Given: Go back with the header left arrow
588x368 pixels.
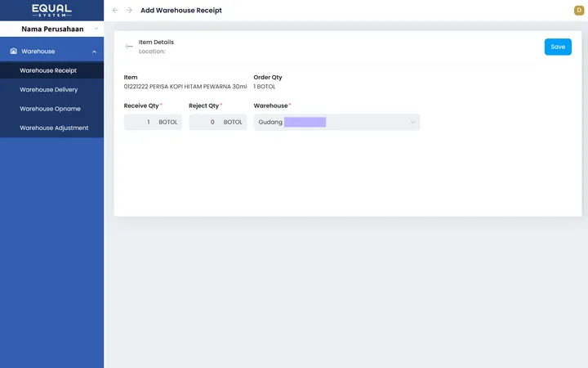Looking at the screenshot, I should tap(115, 10).
